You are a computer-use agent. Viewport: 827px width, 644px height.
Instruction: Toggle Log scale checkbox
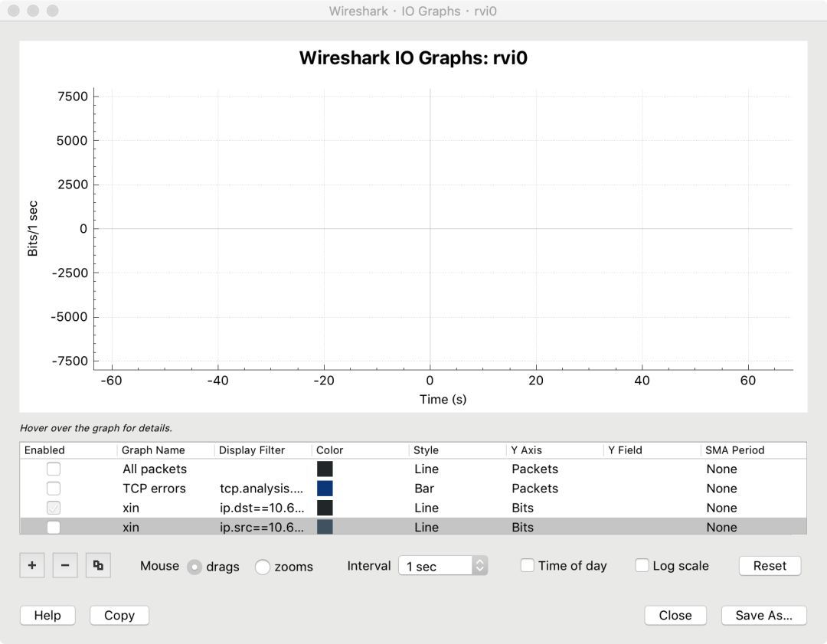coord(642,565)
